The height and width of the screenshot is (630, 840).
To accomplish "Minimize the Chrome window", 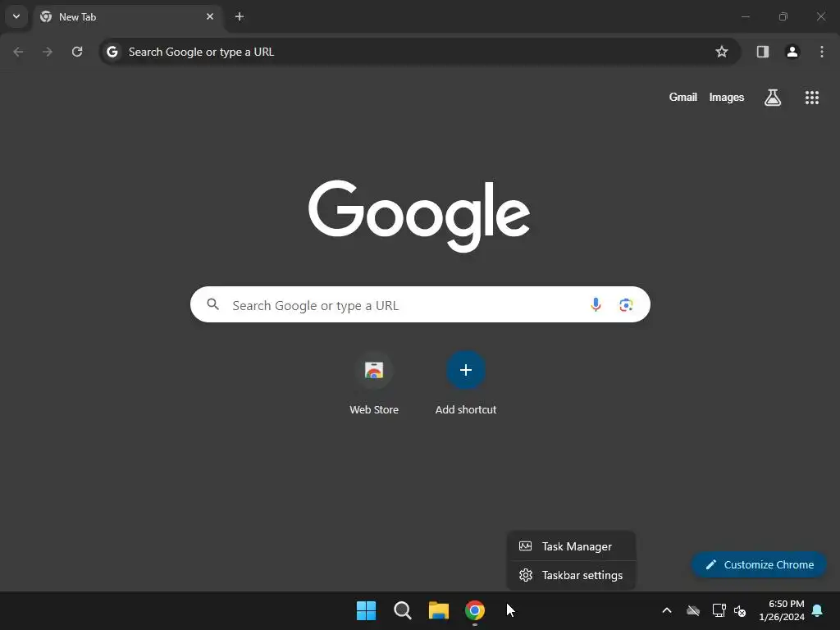I will click(745, 16).
